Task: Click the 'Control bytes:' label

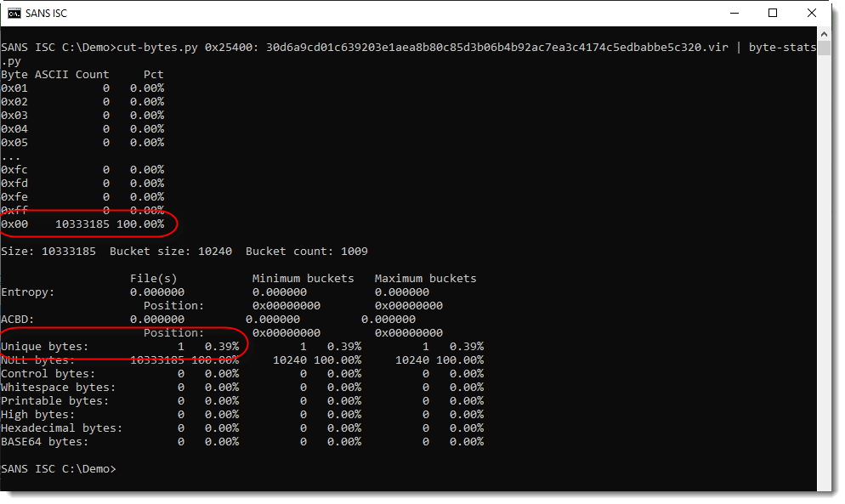Action: tap(48, 374)
